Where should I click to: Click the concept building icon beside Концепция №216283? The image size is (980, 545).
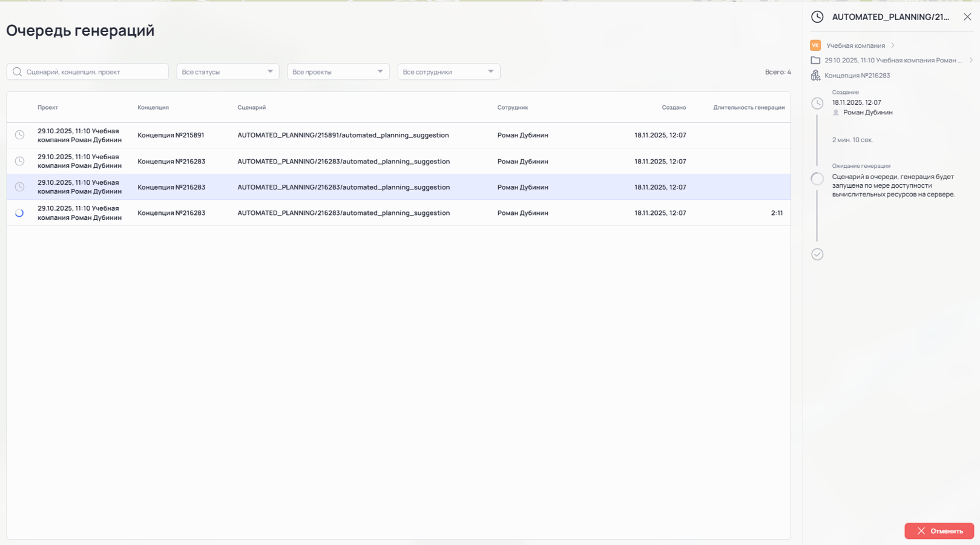pyautogui.click(x=815, y=76)
